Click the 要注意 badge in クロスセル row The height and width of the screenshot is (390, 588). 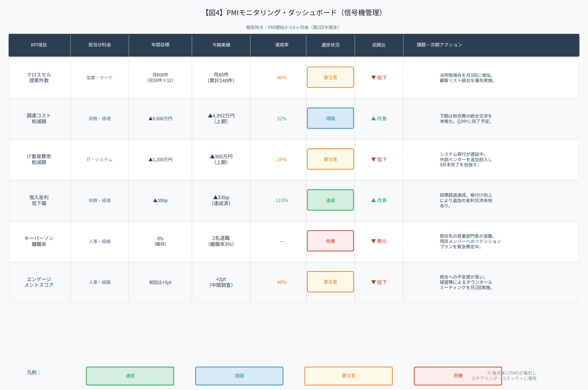point(330,77)
